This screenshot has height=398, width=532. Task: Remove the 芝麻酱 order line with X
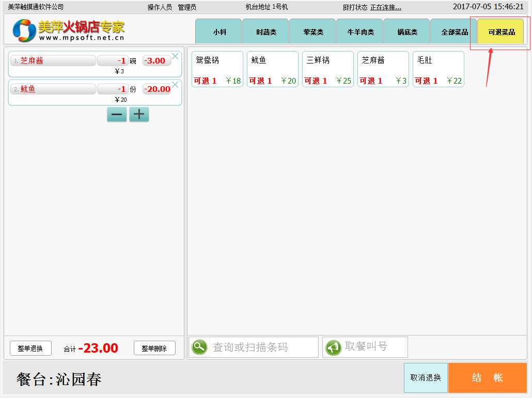point(175,56)
